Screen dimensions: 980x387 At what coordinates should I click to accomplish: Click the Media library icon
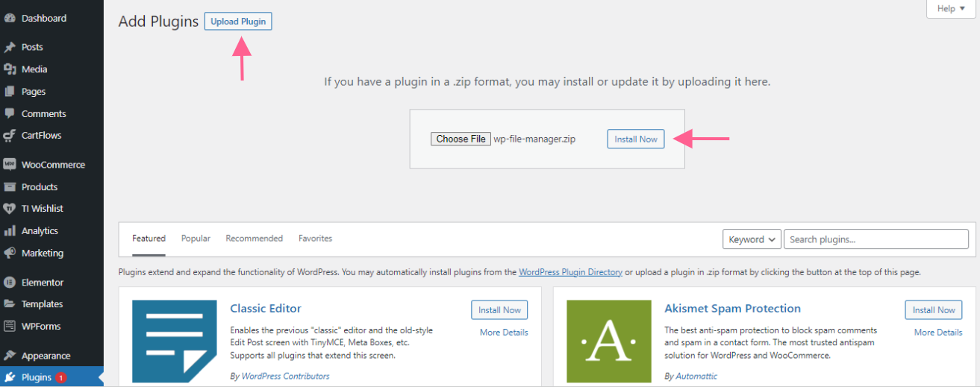[10, 69]
